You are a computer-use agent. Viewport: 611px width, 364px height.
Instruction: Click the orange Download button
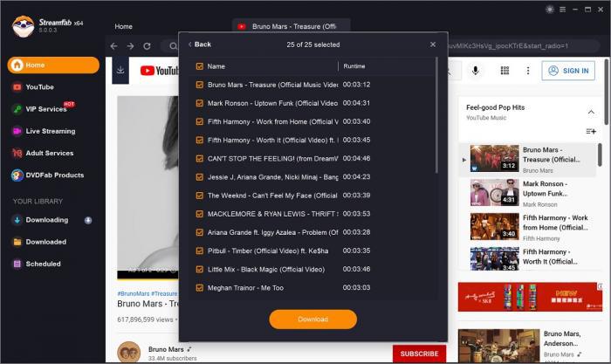pyautogui.click(x=312, y=319)
